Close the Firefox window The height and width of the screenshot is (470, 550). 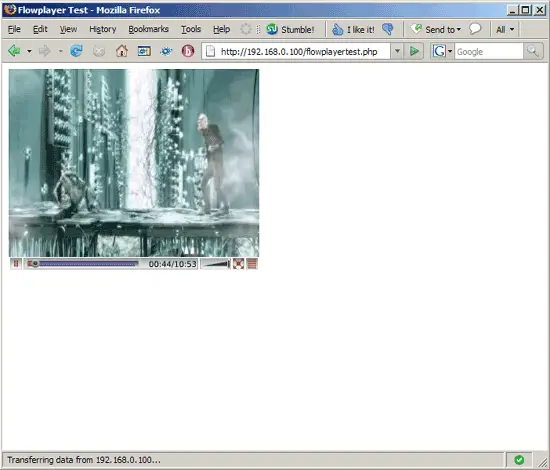coord(539,10)
